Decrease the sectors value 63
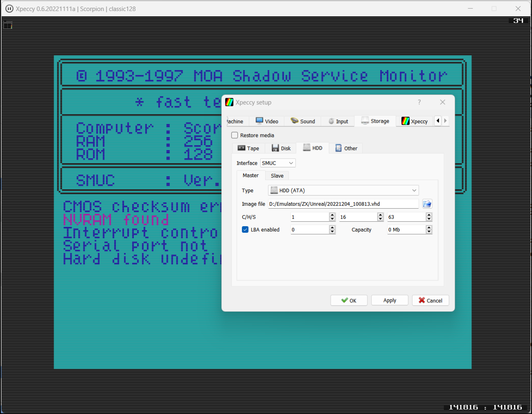 tap(429, 219)
